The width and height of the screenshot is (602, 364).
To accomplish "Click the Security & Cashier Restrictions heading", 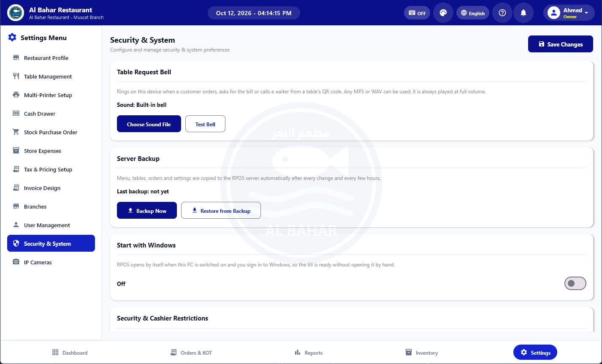I will click(x=163, y=318).
